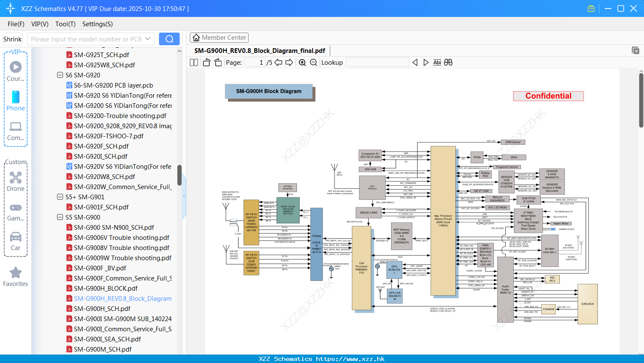Find next lookup result
Image resolution: width=644 pixels, height=363 pixels.
tap(426, 62)
